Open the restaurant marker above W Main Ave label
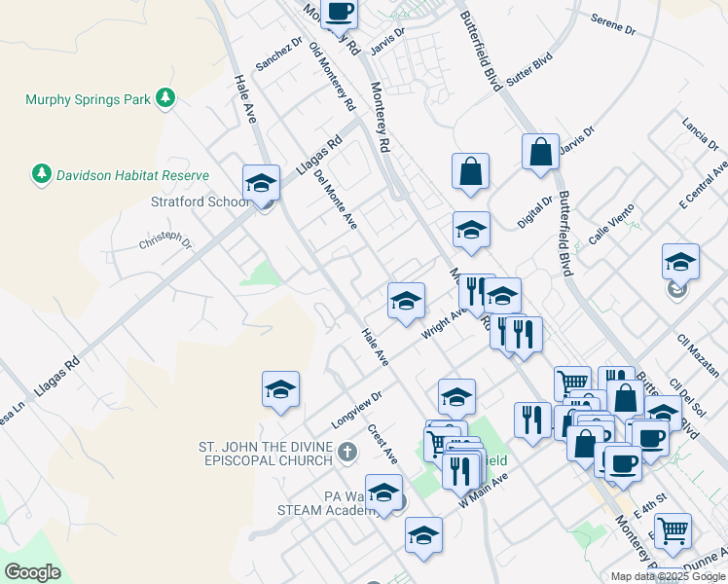Image resolution: width=728 pixels, height=584 pixels. [x=460, y=472]
